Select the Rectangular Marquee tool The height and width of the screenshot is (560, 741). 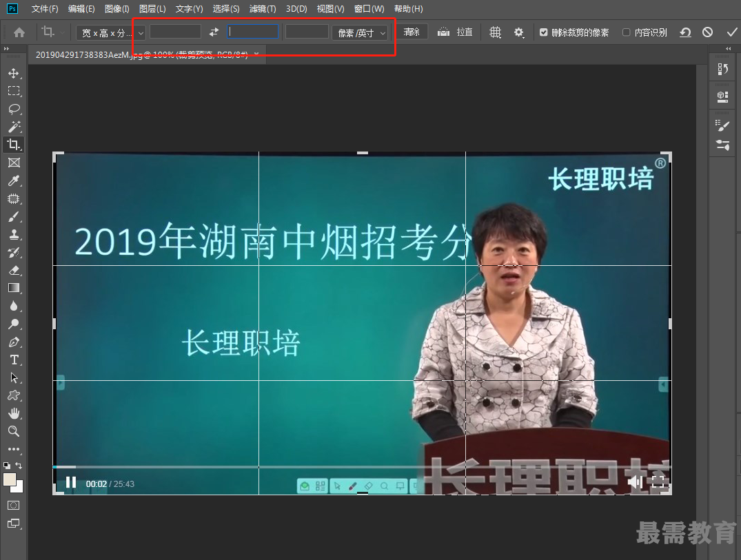pyautogui.click(x=14, y=91)
